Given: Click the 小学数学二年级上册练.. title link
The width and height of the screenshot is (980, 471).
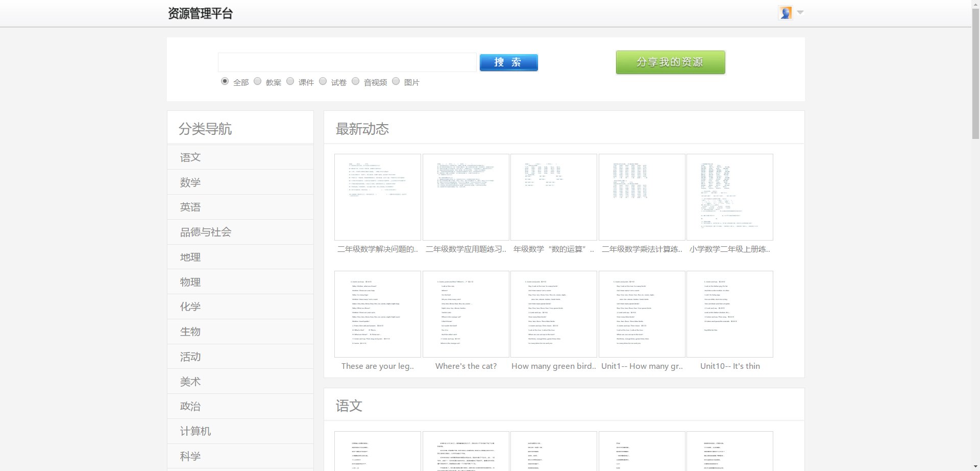Looking at the screenshot, I should point(730,249).
